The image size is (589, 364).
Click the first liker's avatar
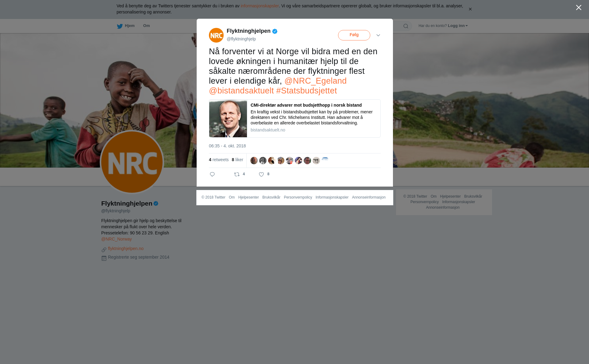pyautogui.click(x=254, y=161)
